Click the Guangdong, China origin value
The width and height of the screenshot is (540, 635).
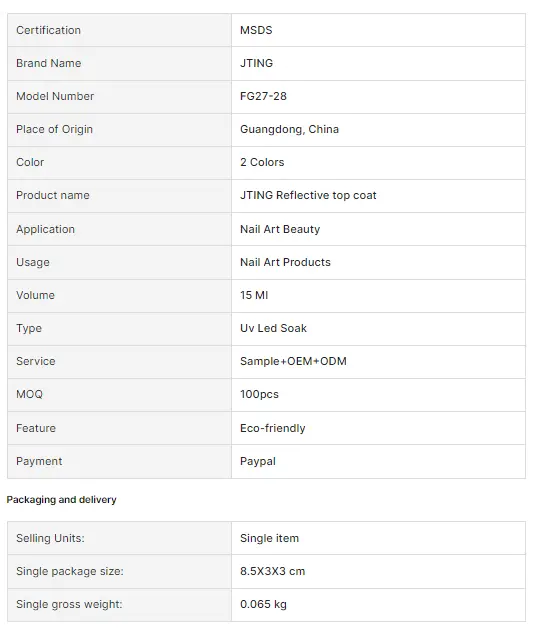[x=289, y=130]
